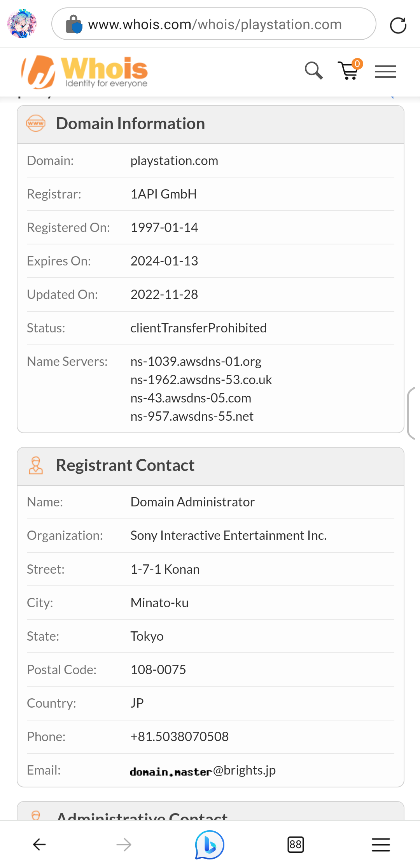
Task: Click the side panel handle on right edge
Action: click(x=411, y=413)
